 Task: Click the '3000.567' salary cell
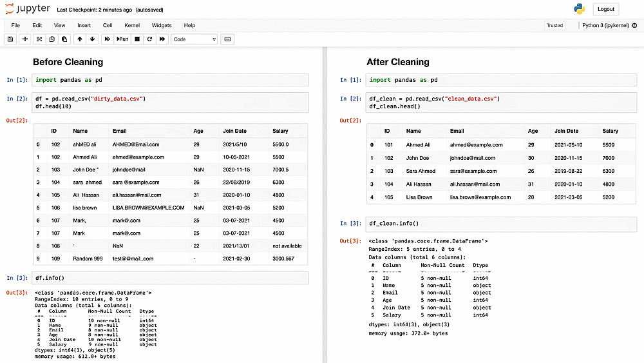click(x=283, y=259)
